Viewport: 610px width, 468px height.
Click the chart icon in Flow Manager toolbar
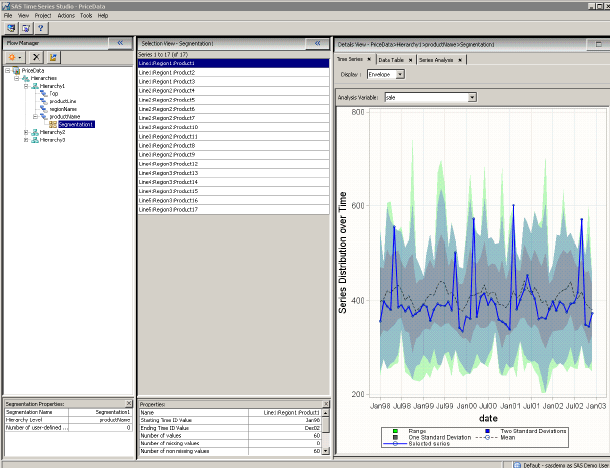[x=52, y=58]
